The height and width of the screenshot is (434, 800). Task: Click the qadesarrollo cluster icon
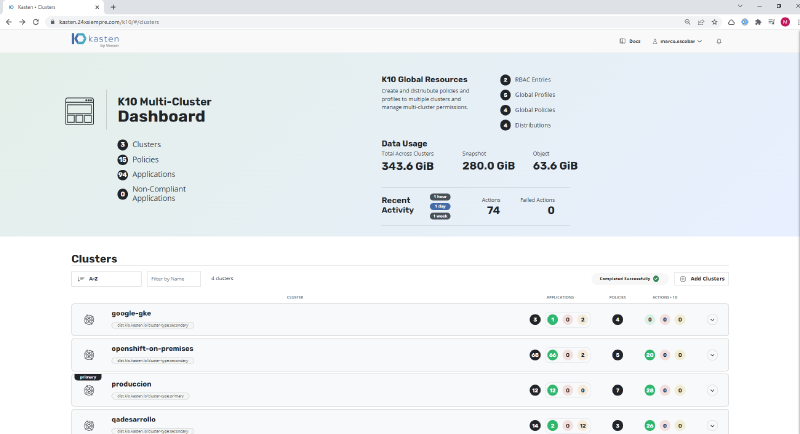tap(89, 425)
